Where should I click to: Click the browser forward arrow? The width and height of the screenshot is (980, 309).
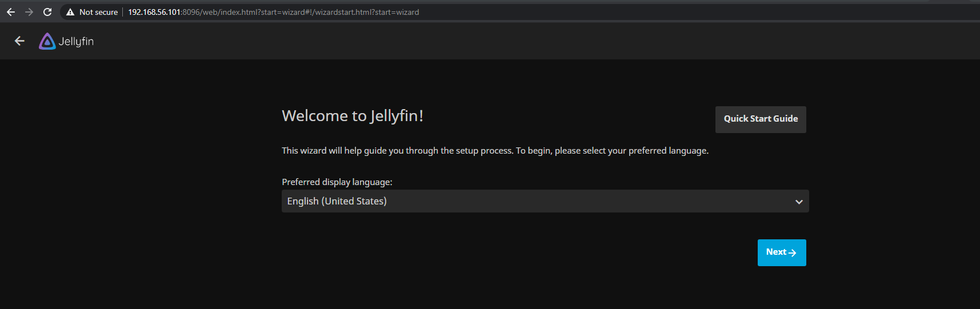[29, 12]
